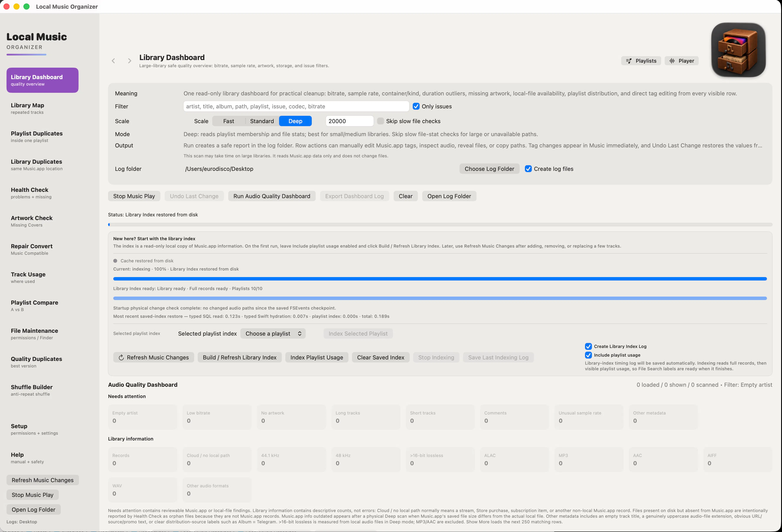Image resolution: width=782 pixels, height=532 pixels.
Task: Click sidebar Refresh Music Changes button
Action: (42, 480)
